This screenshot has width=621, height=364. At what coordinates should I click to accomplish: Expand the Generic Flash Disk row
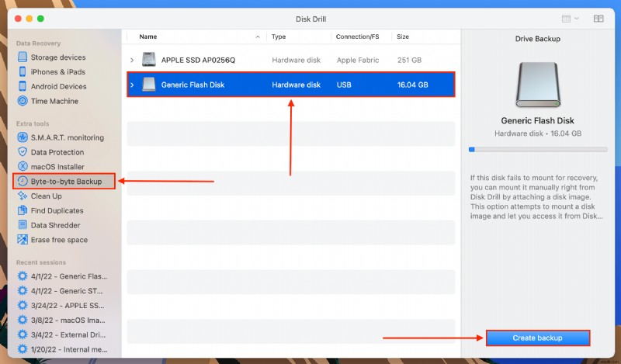pos(132,85)
